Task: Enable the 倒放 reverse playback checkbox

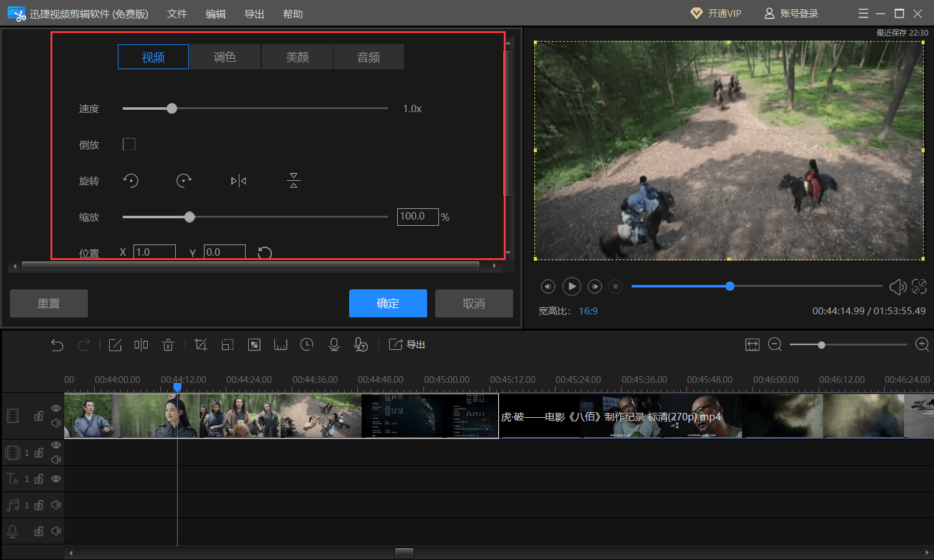Action: (129, 145)
